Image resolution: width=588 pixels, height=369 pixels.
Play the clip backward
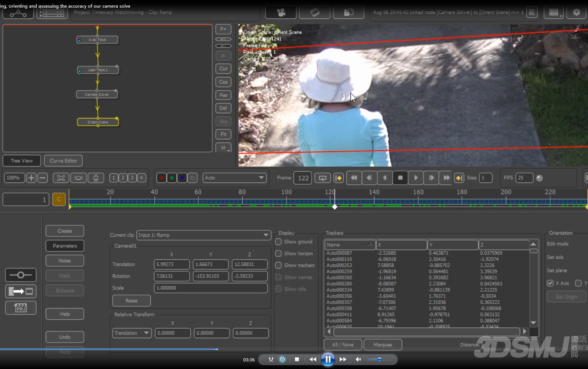[385, 178]
